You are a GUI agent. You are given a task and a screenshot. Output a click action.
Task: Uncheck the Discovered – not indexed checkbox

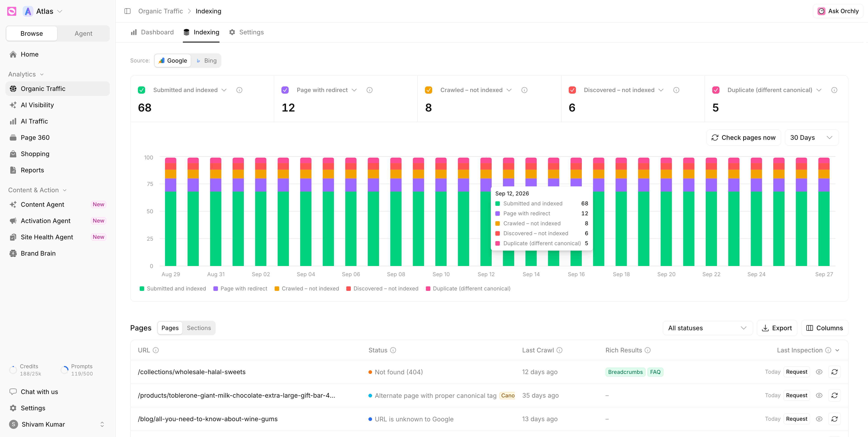(x=572, y=90)
